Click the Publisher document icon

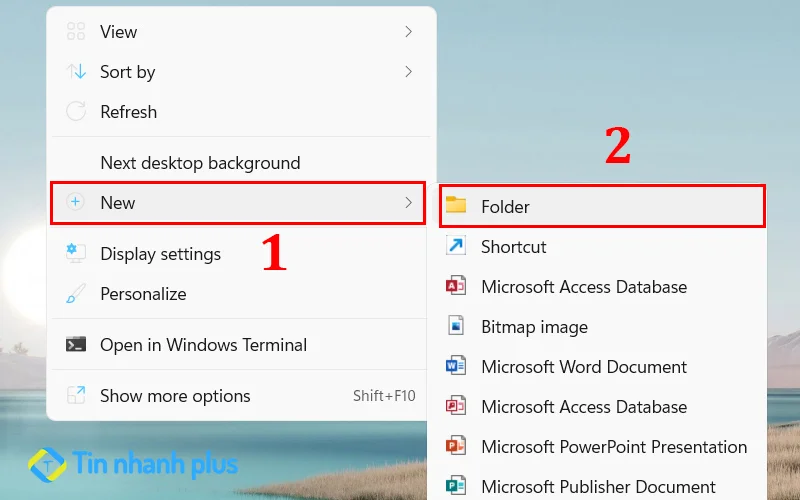tap(456, 487)
